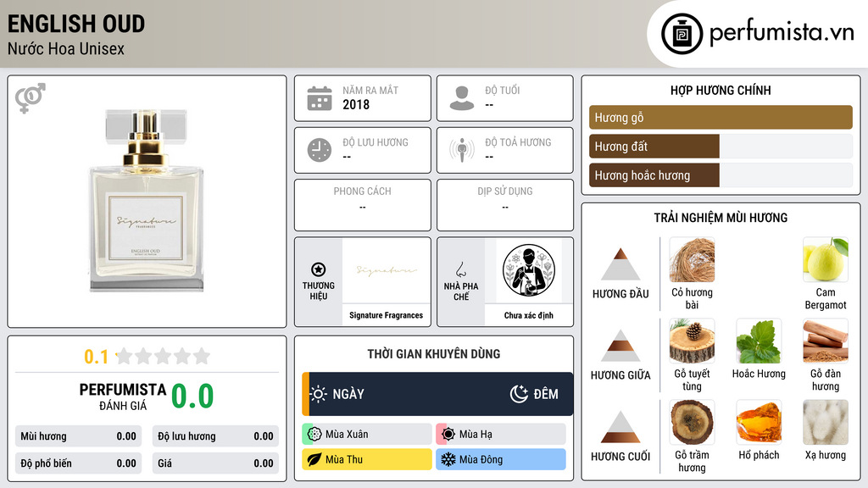868x488 pixels.
Task: Click the calendar icon beside Năm ra mắt
Action: coord(320,98)
